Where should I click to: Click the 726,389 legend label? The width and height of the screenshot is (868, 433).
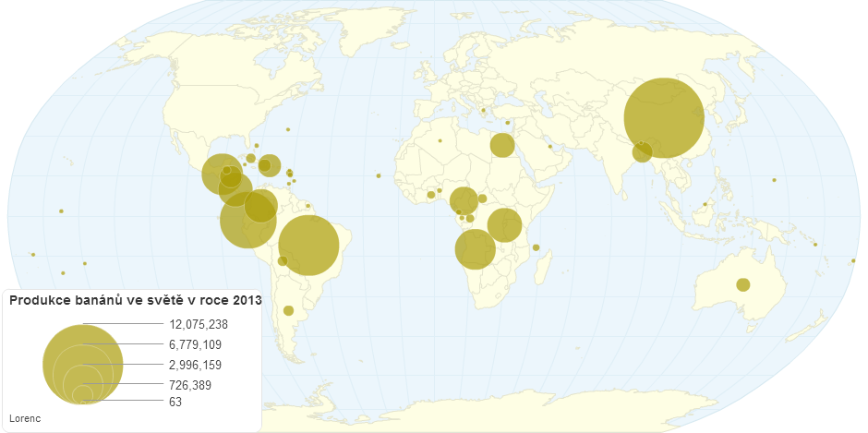[x=191, y=384]
